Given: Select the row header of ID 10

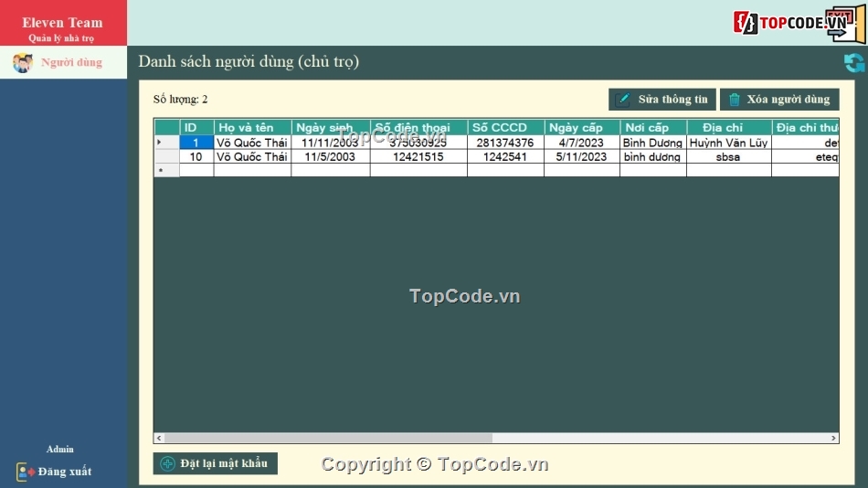Looking at the screenshot, I should click(x=166, y=157).
